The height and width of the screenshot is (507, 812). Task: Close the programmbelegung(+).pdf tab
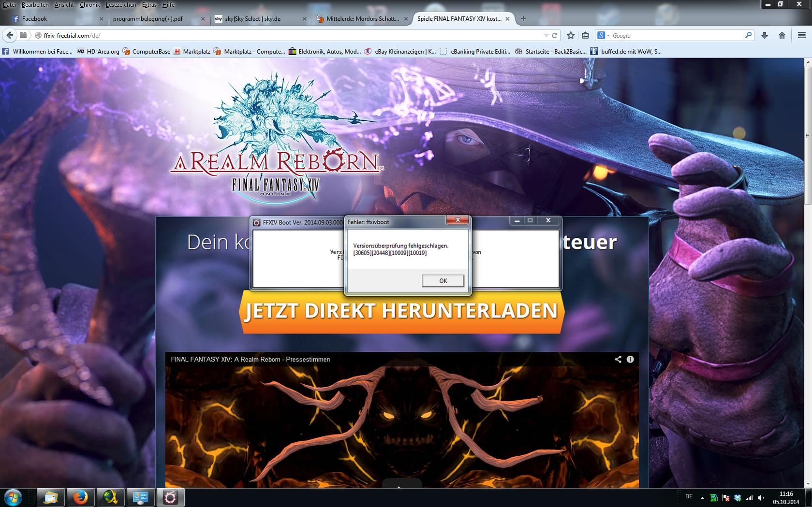(203, 19)
